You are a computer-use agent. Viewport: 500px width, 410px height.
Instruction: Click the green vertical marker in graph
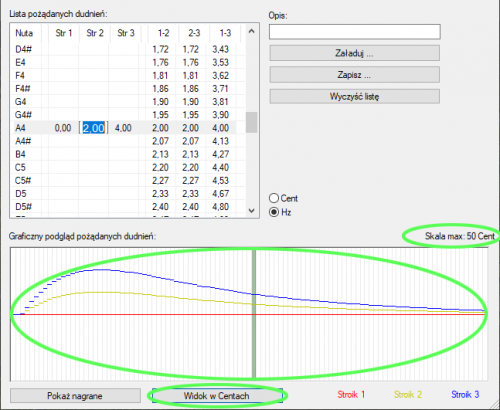click(x=254, y=314)
